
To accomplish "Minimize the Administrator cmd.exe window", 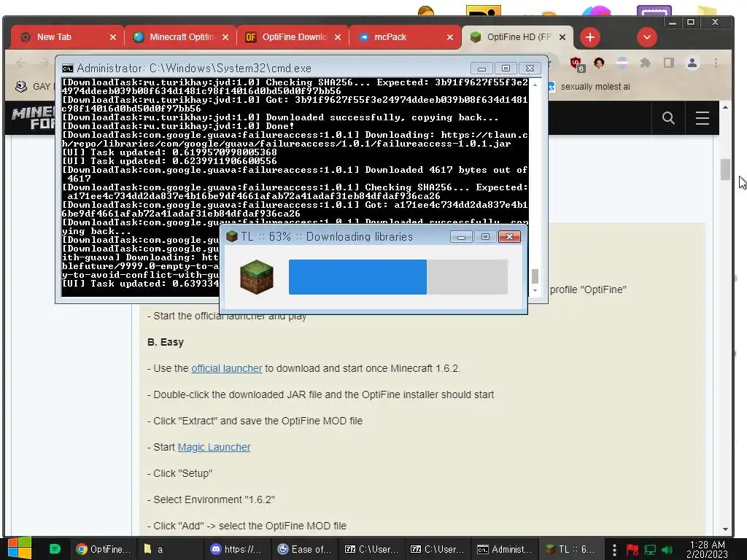I will pyautogui.click(x=481, y=69).
